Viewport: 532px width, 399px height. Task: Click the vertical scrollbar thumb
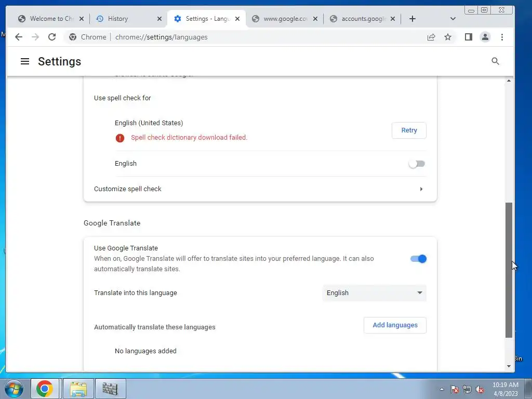(x=509, y=270)
